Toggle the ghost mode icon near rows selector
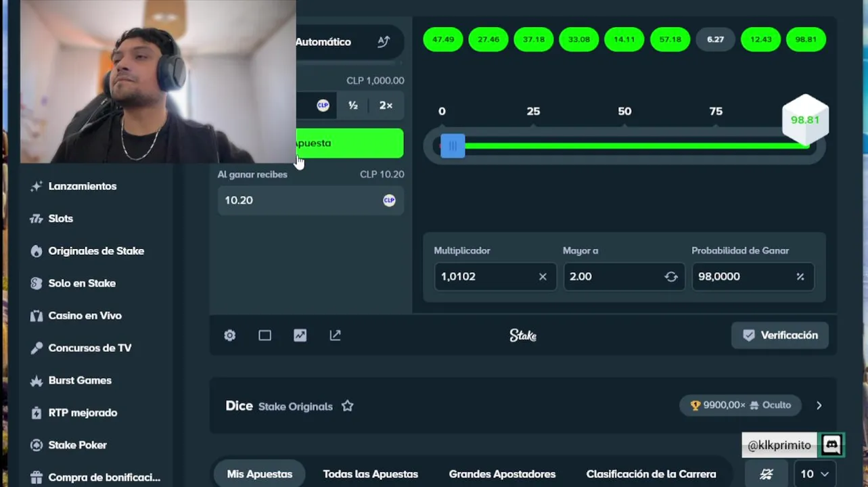This screenshot has height=487, width=868. (767, 474)
